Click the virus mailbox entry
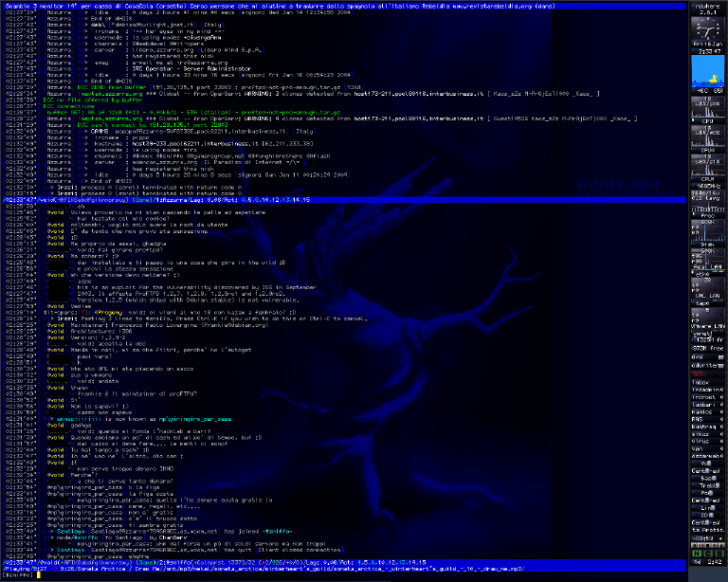This screenshot has width=728, height=582. 707,442
